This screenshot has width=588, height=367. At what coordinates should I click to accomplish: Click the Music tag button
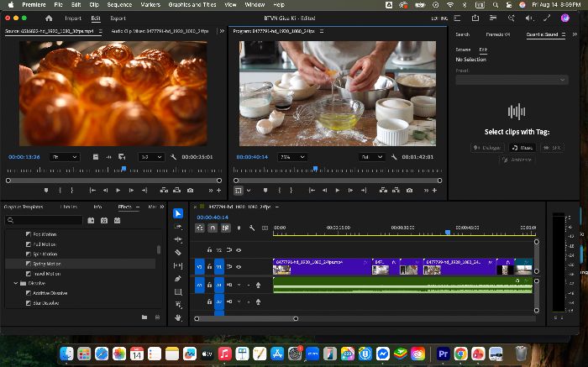click(522, 148)
